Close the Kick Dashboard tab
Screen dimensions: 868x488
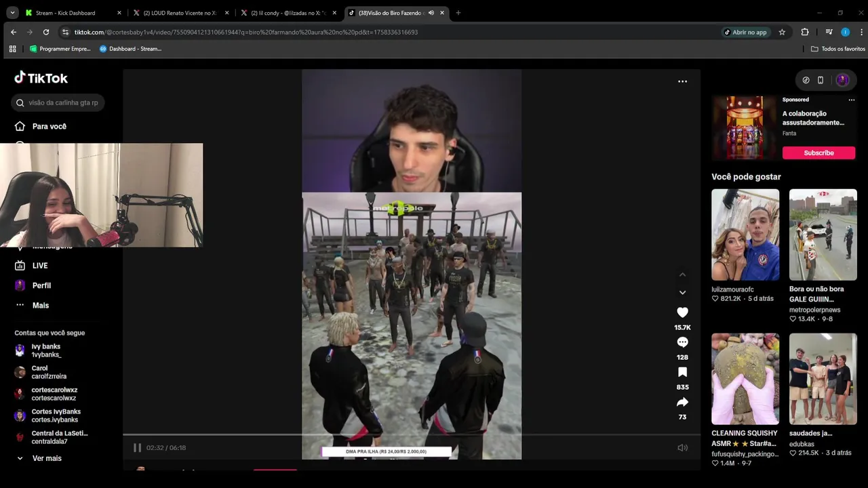pyautogui.click(x=119, y=13)
